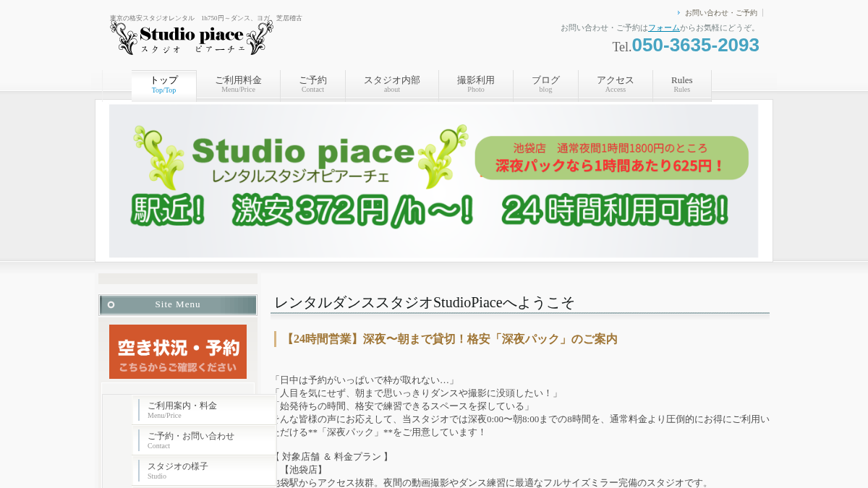Click the 【 対象店舗 ＆ 料金プラン 】 text
The width and height of the screenshot is (868, 488).
pos(332,457)
